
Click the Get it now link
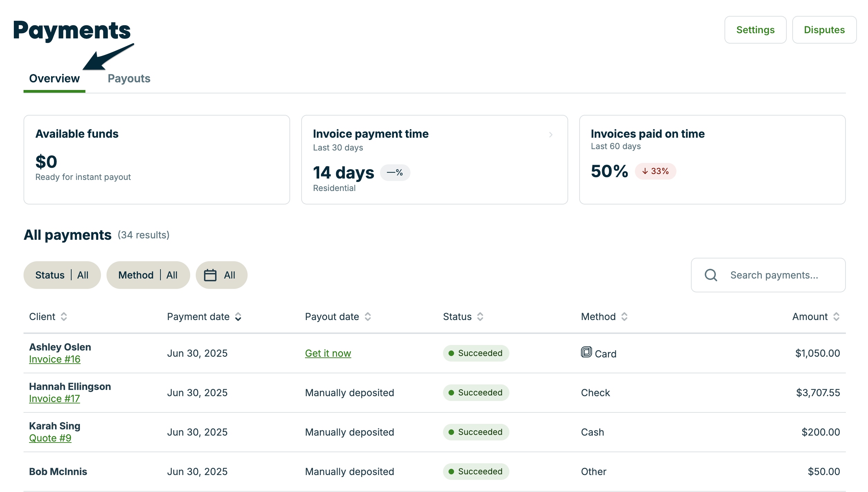328,353
